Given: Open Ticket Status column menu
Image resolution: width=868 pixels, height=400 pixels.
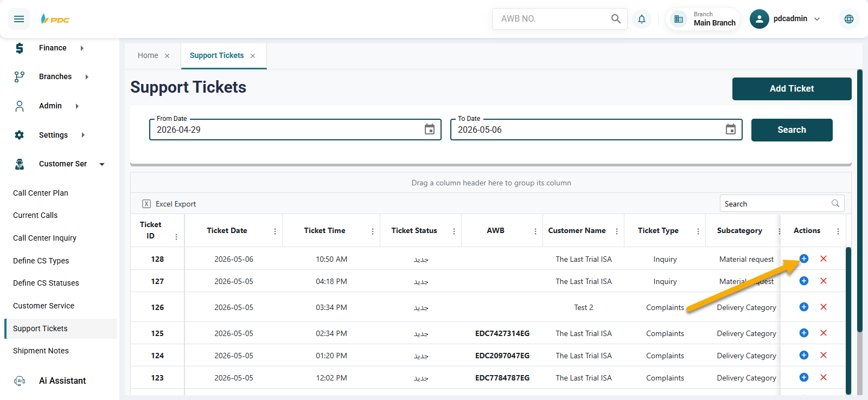Looking at the screenshot, I should coord(454,231).
